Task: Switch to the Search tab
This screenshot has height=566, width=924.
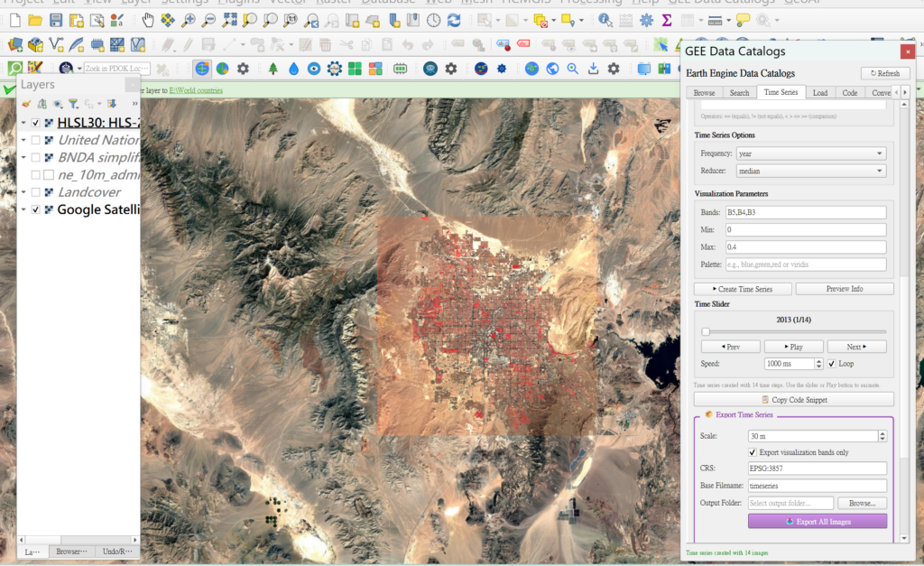Action: 739,93
